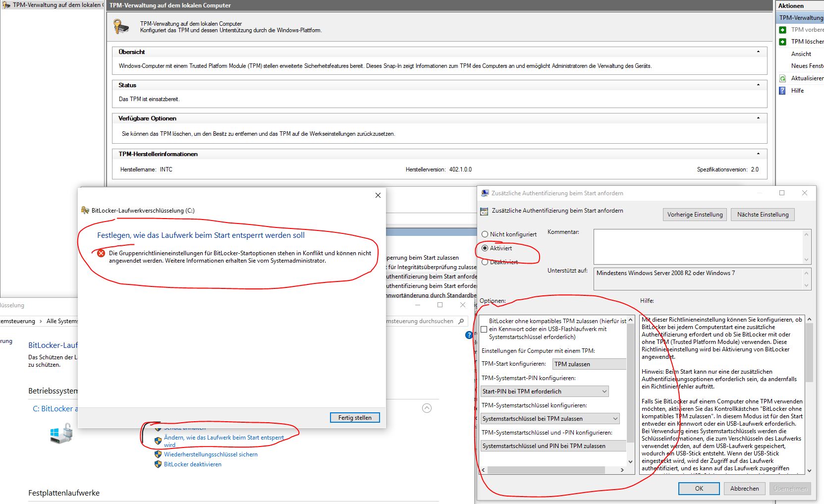
Task: Collapse the Übersicht section arrow
Action: coord(758,52)
